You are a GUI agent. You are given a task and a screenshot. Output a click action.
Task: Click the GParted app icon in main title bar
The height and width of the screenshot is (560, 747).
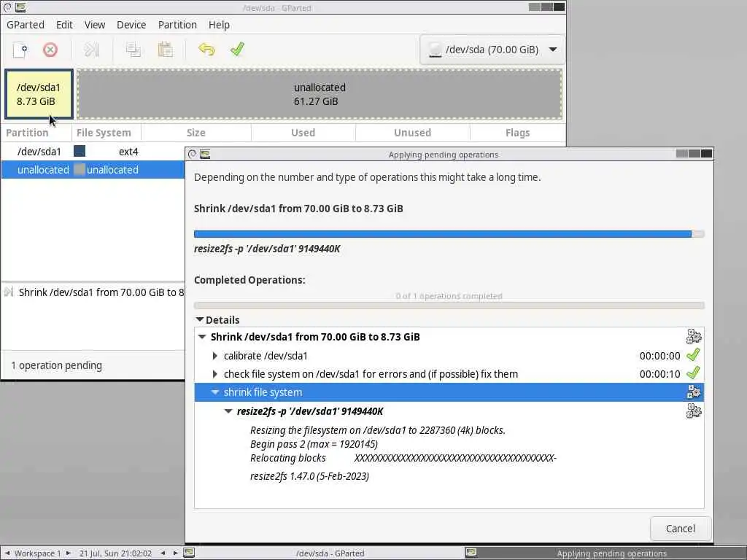tap(20, 7)
